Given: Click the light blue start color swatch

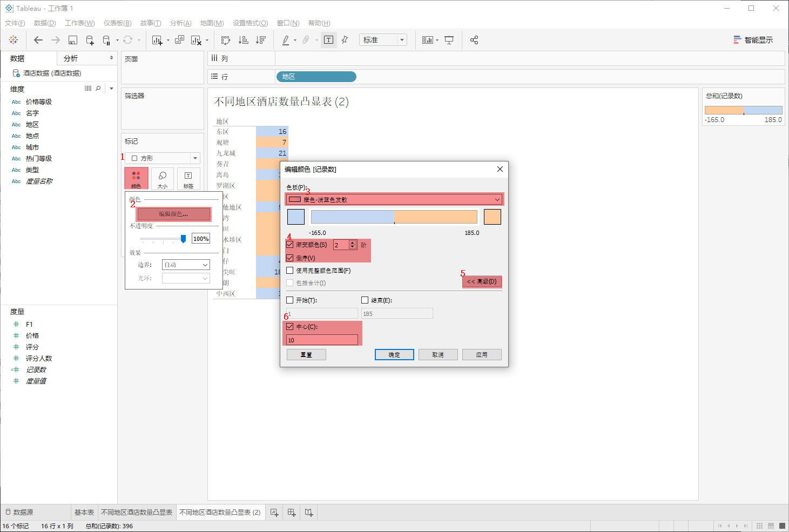Looking at the screenshot, I should click(x=296, y=217).
